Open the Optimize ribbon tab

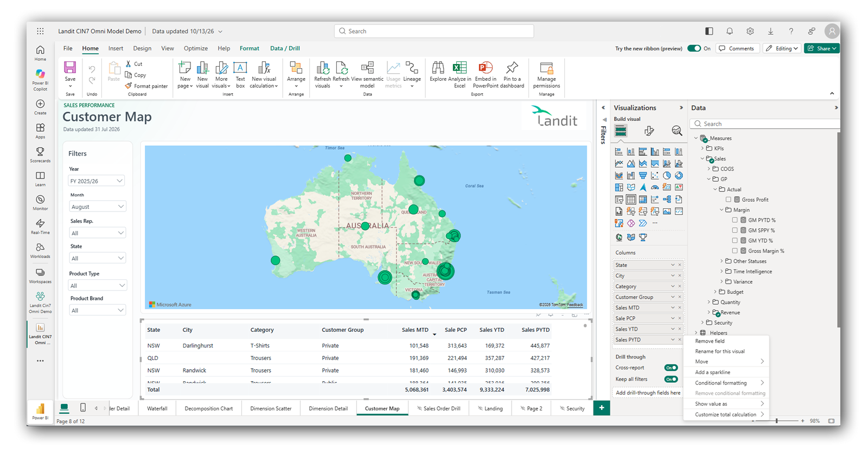(x=196, y=48)
